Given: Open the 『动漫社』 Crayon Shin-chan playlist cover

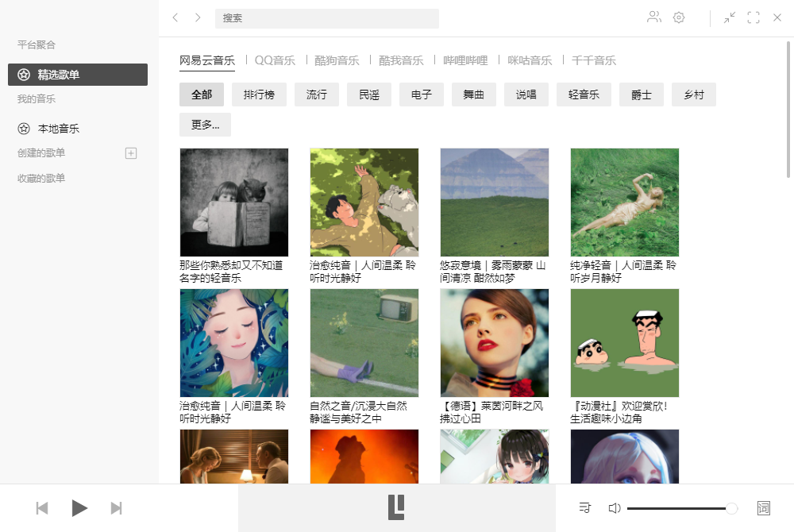Looking at the screenshot, I should pyautogui.click(x=624, y=343).
